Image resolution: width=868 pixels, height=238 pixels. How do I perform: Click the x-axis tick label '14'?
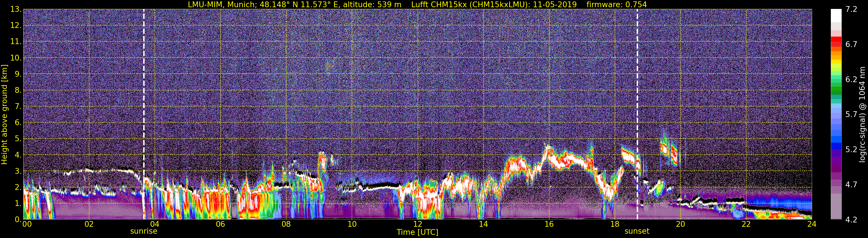(483, 224)
